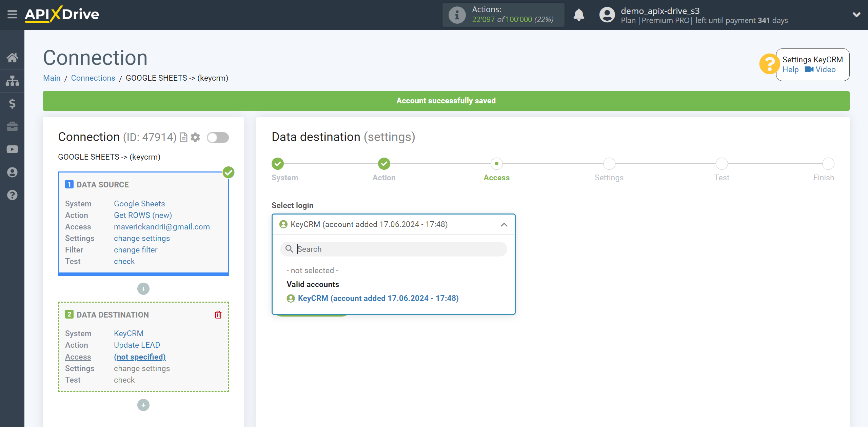The image size is (868, 427).
Task: Click the actions usage progress indicator
Action: click(x=504, y=15)
